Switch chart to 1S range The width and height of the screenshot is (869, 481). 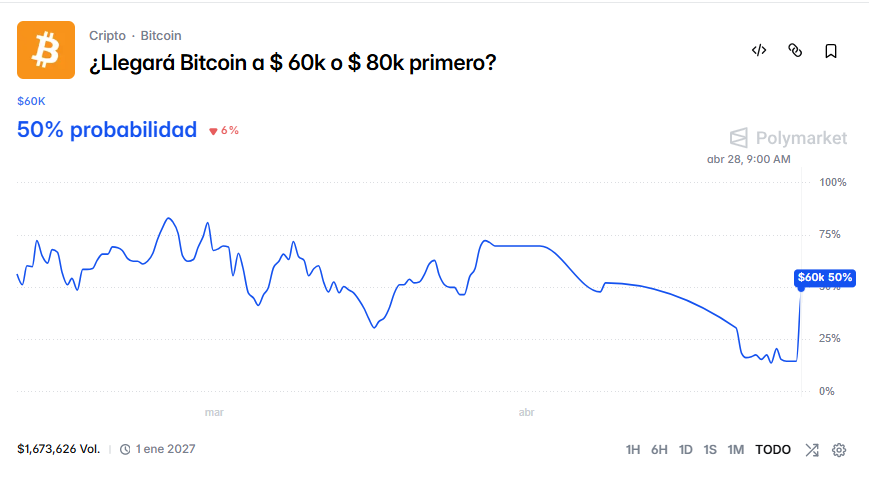coord(710,450)
